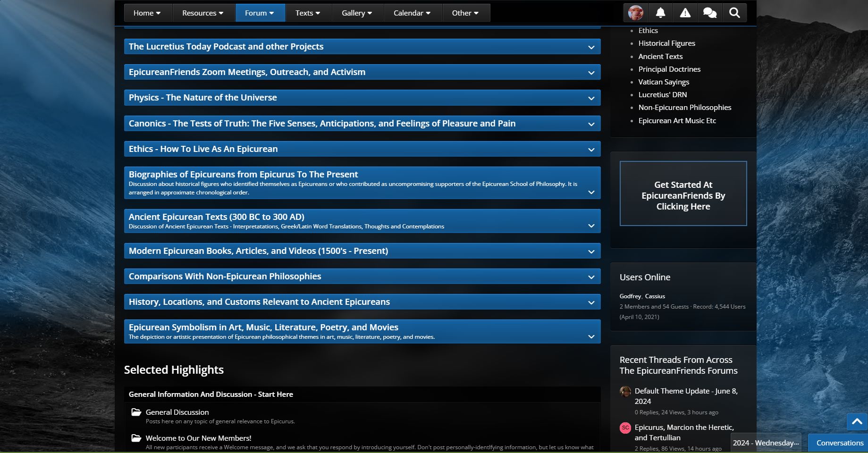Image resolution: width=868 pixels, height=453 pixels.
Task: Open the Conversations tab at bottom right
Action: [839, 443]
